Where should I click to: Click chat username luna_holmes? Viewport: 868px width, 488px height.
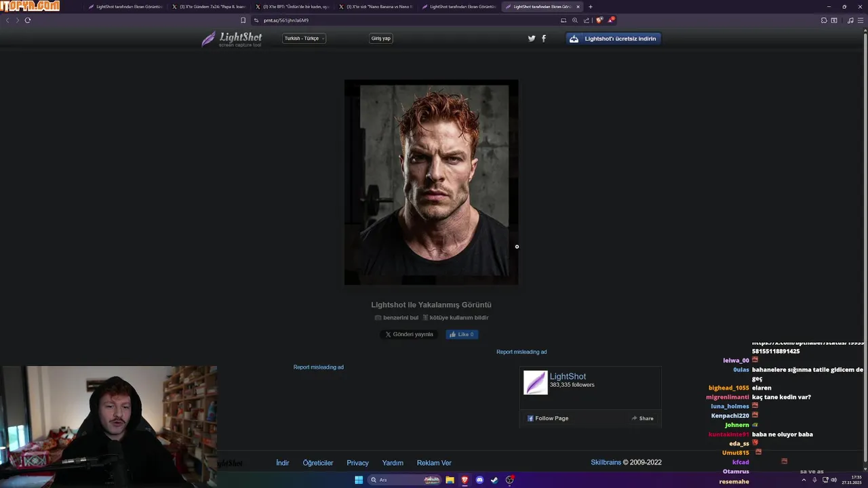tap(730, 406)
